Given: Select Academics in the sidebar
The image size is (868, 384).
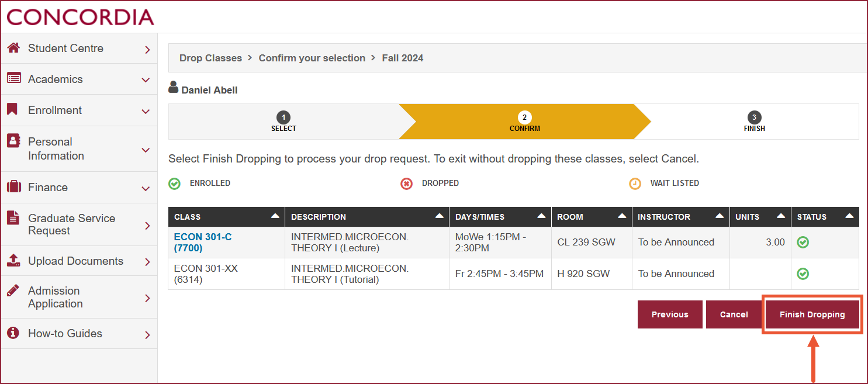Looking at the screenshot, I should tap(79, 79).
